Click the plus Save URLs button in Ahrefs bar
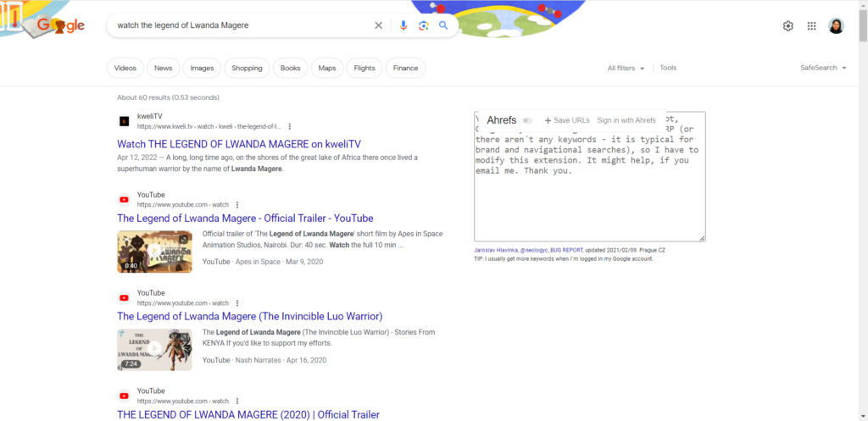 [x=567, y=120]
